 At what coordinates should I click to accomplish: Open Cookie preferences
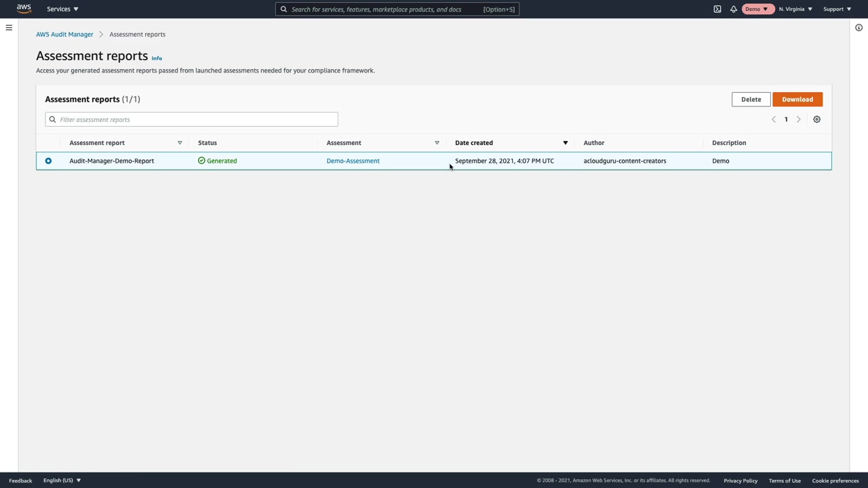(835, 481)
